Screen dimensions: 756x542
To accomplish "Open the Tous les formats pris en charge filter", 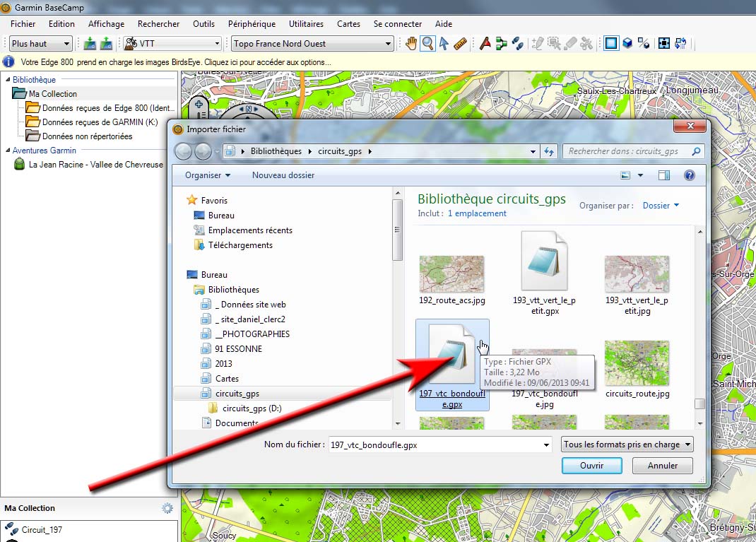I will [x=627, y=444].
